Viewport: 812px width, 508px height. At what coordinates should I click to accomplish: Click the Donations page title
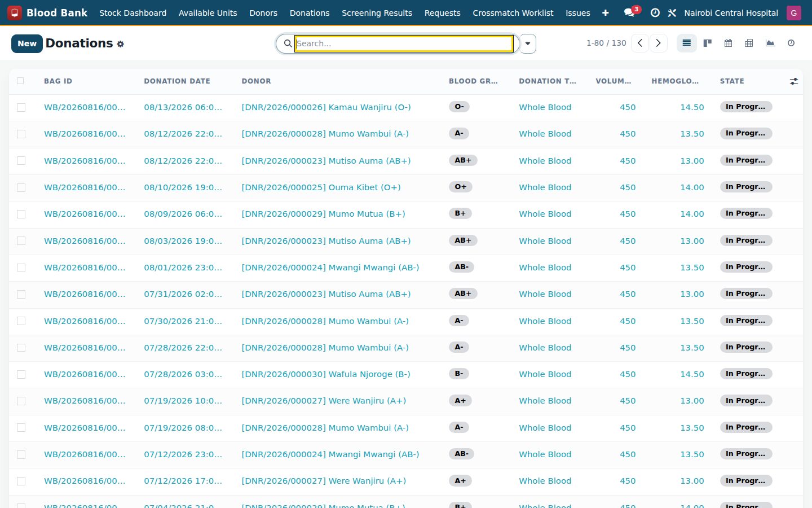pyautogui.click(x=79, y=43)
